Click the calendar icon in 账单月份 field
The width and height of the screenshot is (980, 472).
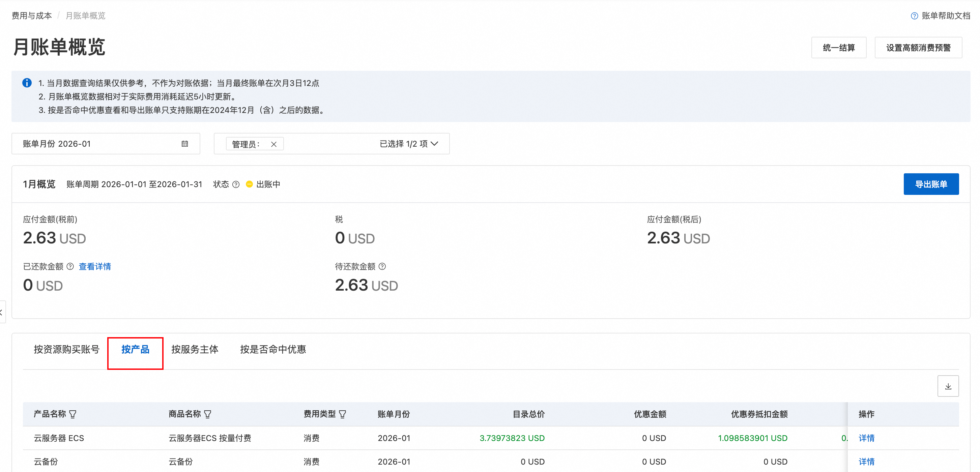185,144
